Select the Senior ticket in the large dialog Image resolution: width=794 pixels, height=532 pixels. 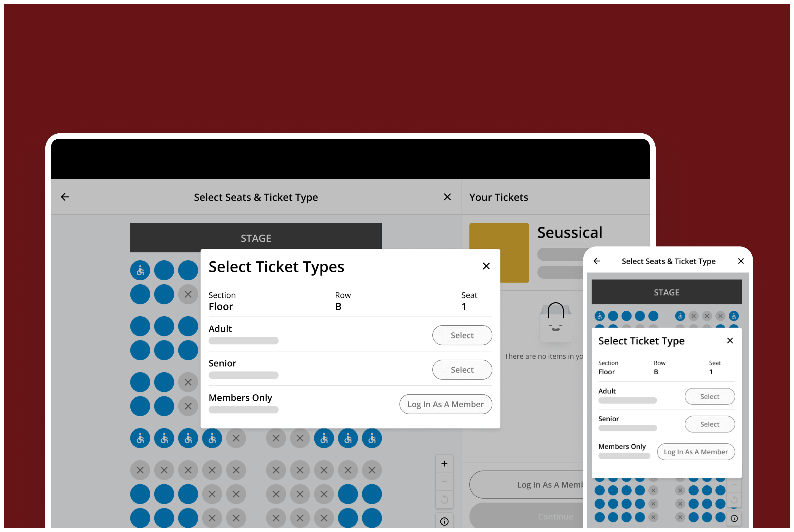(462, 370)
